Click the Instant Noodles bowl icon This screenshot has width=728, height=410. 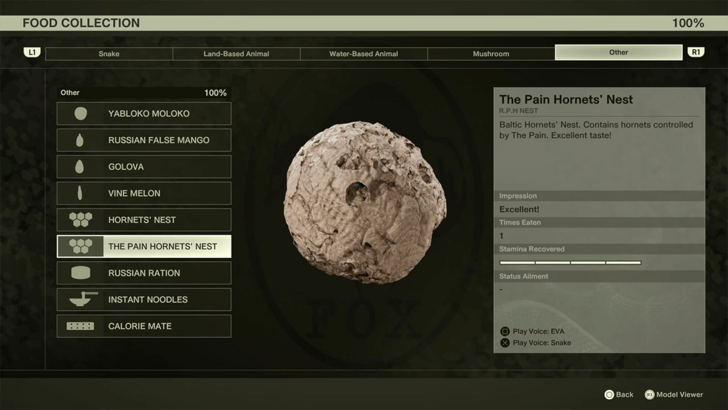80,299
